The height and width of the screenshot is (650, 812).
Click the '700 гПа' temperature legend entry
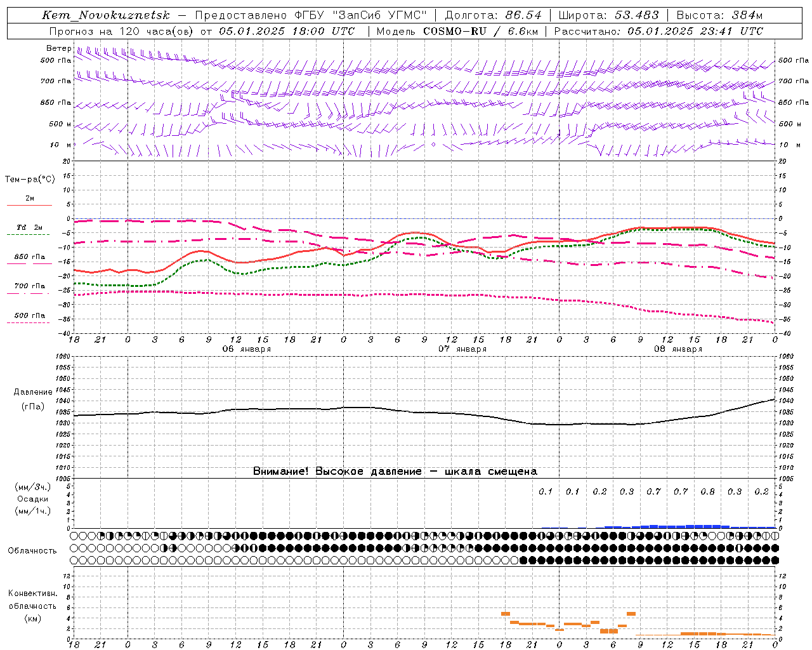point(29,286)
